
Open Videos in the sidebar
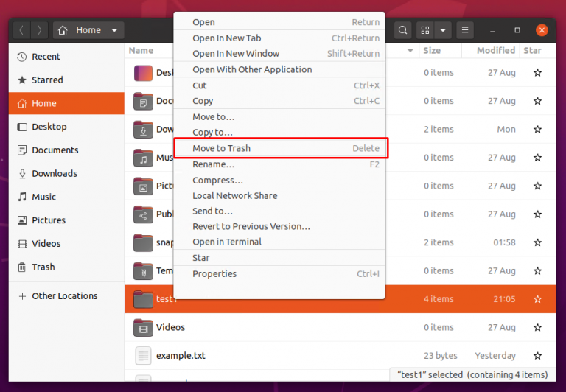tap(66, 244)
